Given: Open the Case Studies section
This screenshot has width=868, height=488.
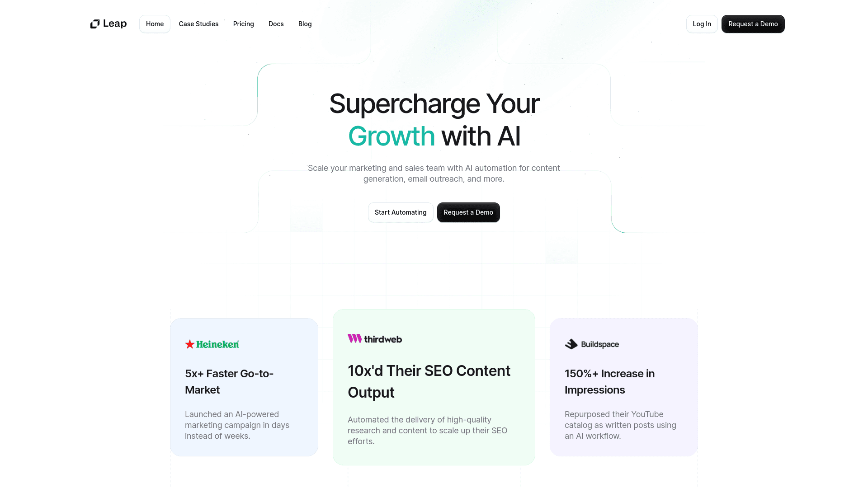Looking at the screenshot, I should pos(198,24).
